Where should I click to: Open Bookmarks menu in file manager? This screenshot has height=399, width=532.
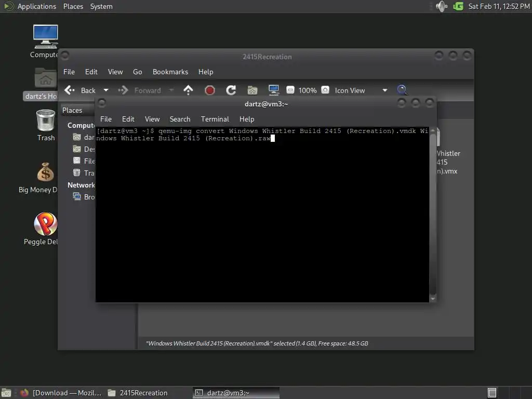coord(170,72)
